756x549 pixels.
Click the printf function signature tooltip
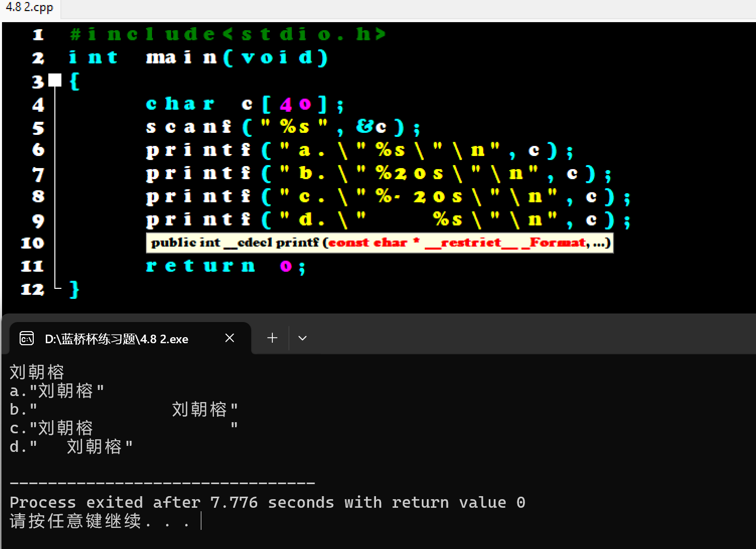coord(380,243)
